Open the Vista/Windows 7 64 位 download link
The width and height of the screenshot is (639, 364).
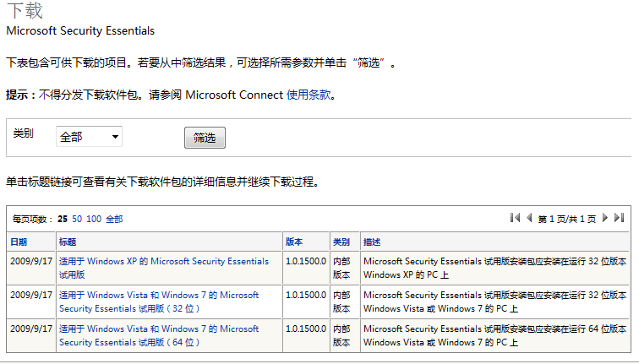coord(159,335)
